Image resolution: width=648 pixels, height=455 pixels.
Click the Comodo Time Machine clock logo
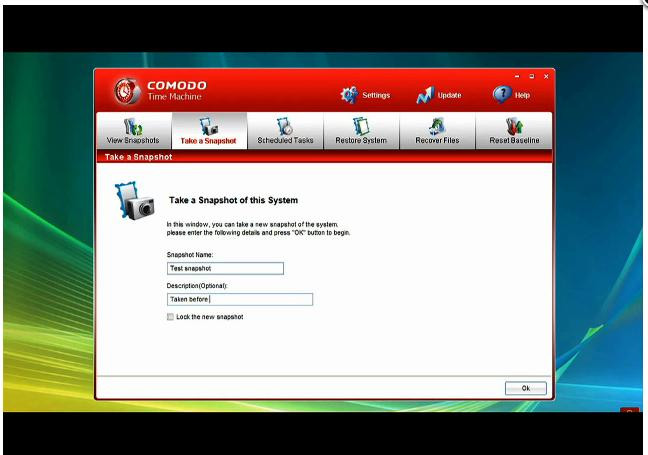click(x=128, y=91)
